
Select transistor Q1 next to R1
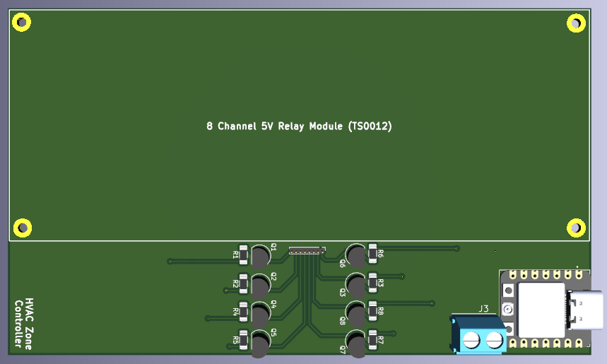click(261, 255)
